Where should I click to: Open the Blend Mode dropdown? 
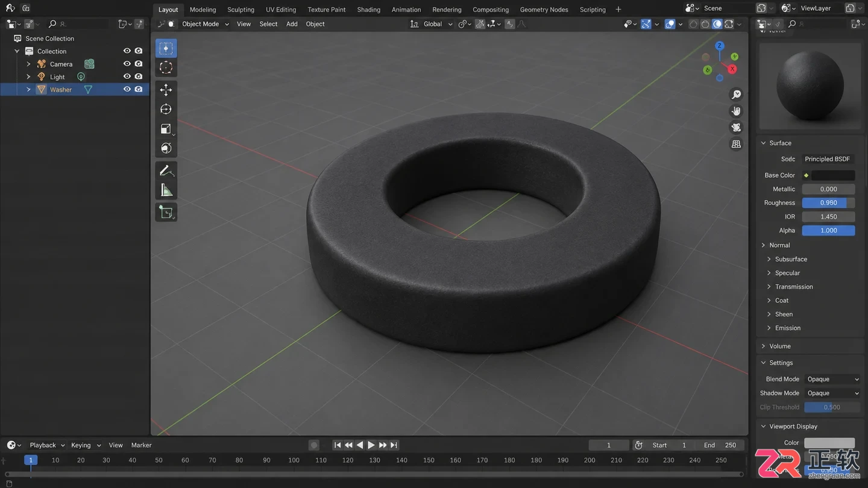[832, 379]
